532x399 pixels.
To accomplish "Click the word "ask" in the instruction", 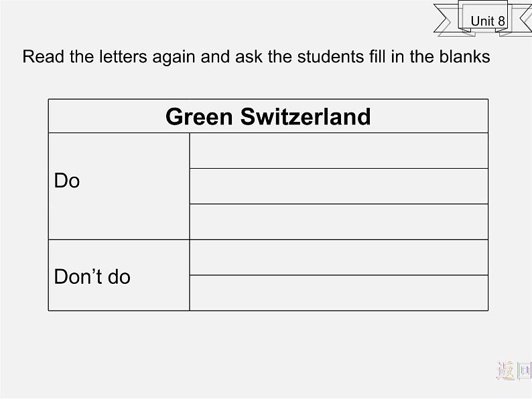I will (x=249, y=57).
